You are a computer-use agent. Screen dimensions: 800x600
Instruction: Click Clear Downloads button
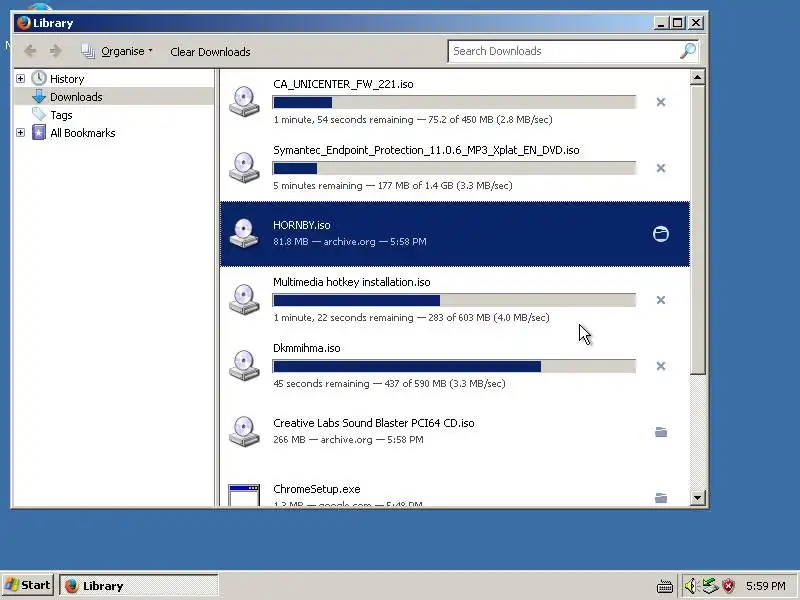click(x=210, y=52)
